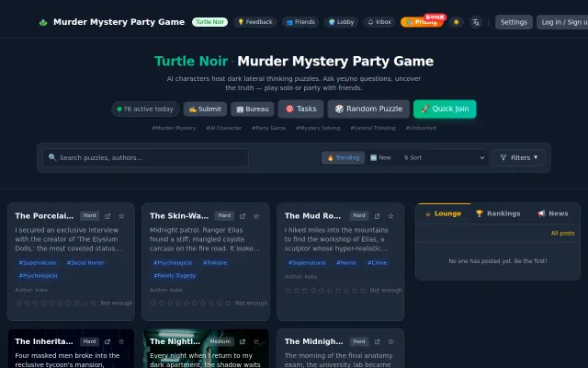Click the #AI Character hashtag

point(223,128)
